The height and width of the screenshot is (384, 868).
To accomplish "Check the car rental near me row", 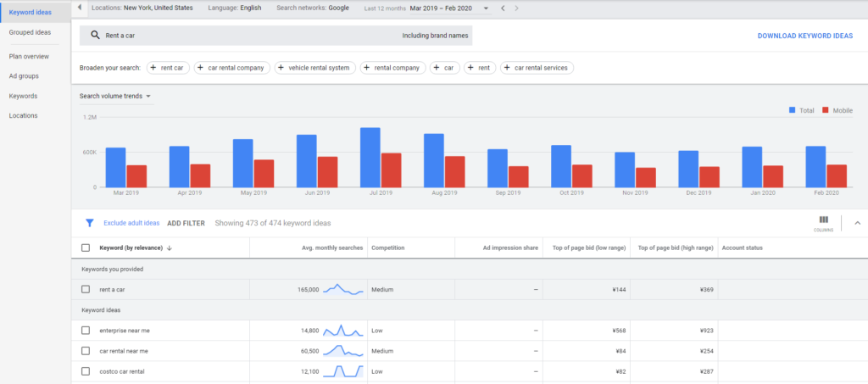I will (x=86, y=351).
